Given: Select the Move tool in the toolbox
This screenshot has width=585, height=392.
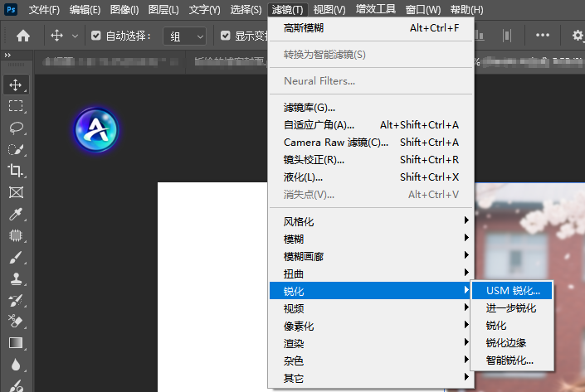Looking at the screenshot, I should [15, 85].
